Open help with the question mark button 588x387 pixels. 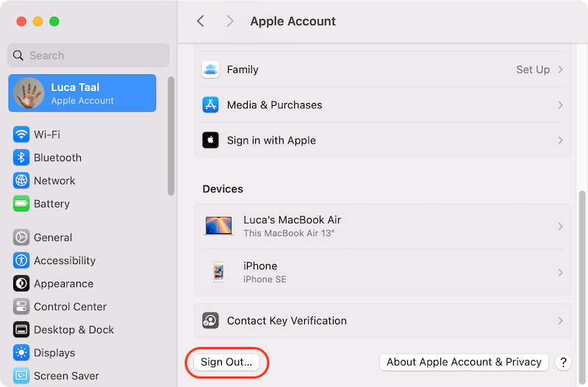[563, 362]
